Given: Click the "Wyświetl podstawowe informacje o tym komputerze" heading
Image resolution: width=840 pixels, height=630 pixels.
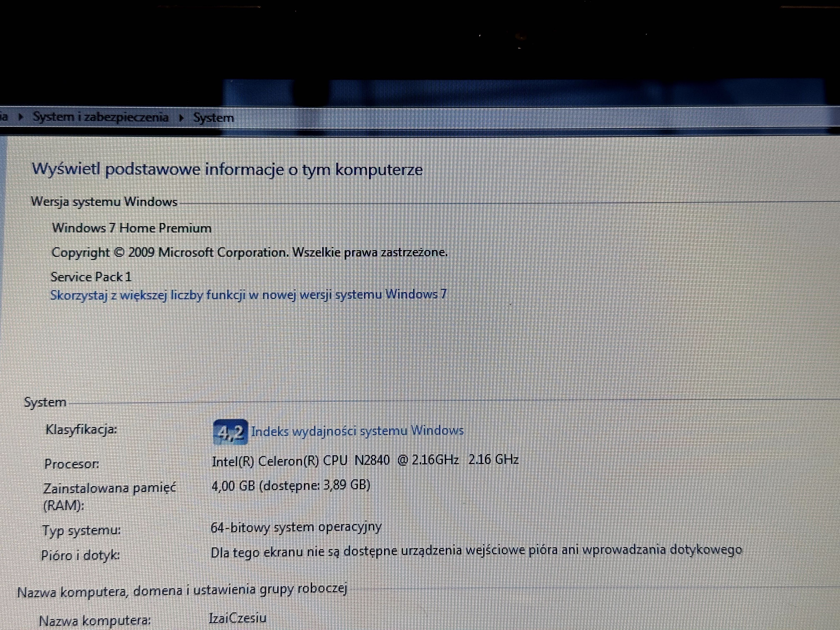Looking at the screenshot, I should coord(227,169).
